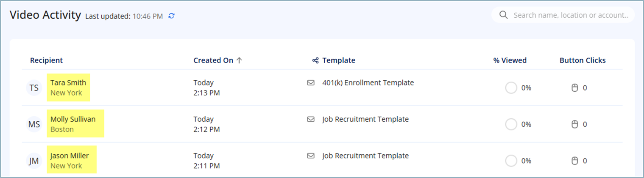Click envelope icon for 401(k) Enrollment Template
This screenshot has height=178, width=644.
point(311,83)
